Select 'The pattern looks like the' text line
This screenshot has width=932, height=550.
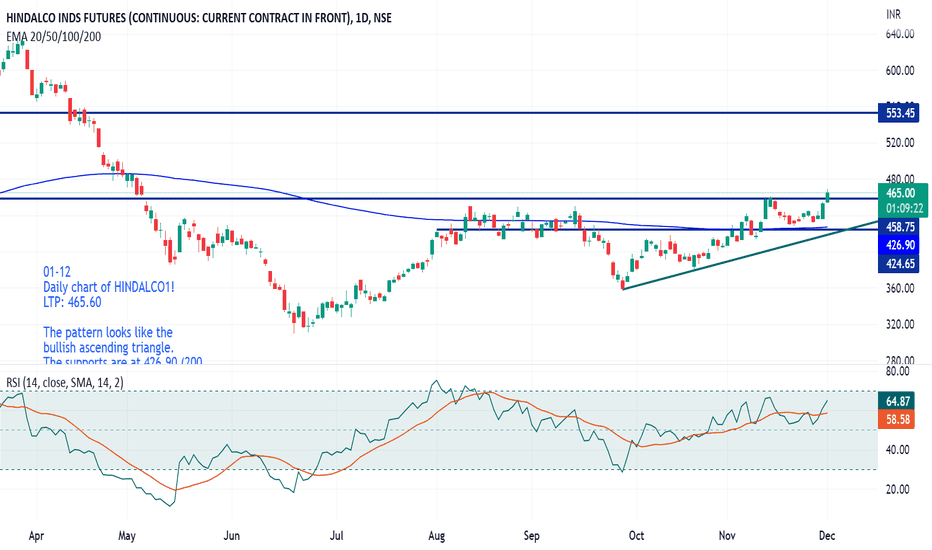tap(108, 332)
